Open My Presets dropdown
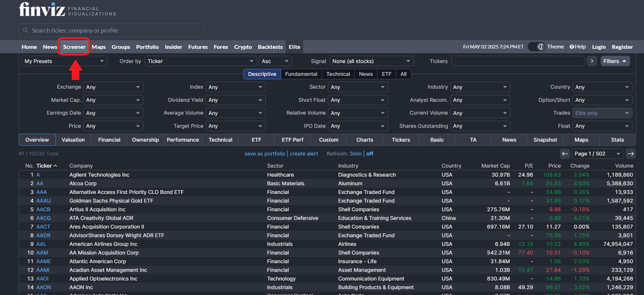 point(64,61)
